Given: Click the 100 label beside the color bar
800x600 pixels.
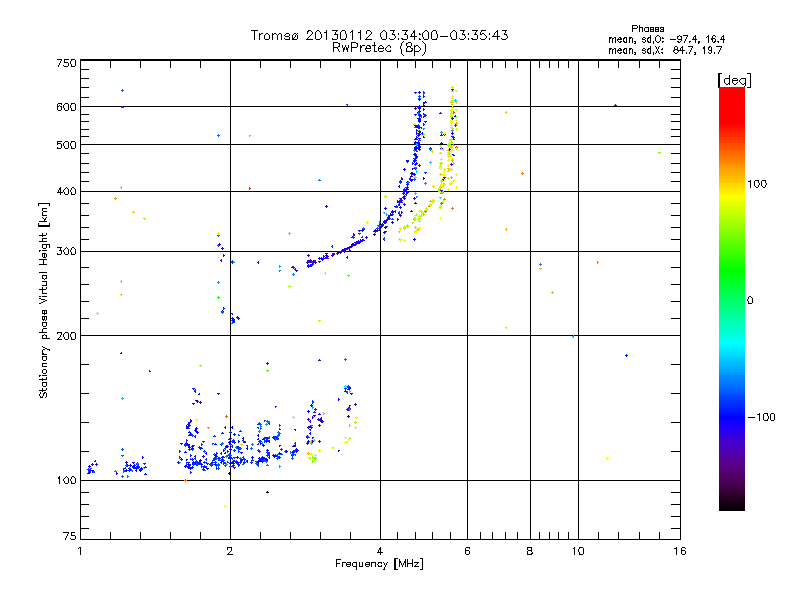Looking at the screenshot, I should tap(757, 184).
